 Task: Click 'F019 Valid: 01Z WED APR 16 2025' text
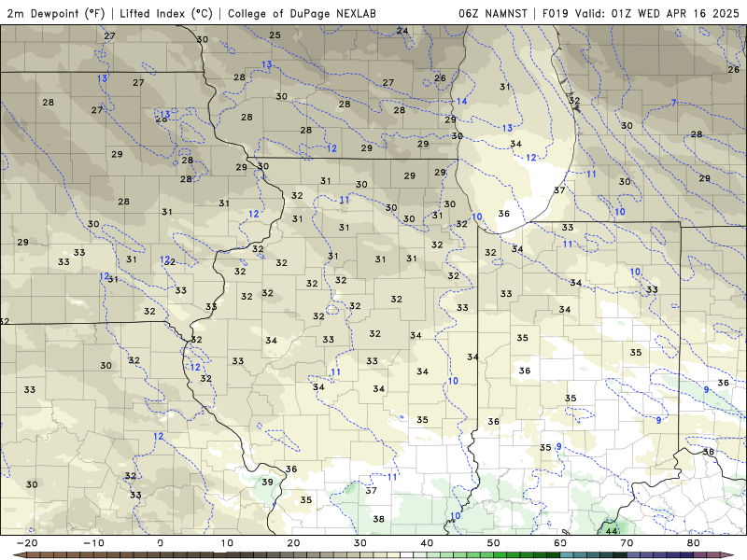pyautogui.click(x=641, y=13)
